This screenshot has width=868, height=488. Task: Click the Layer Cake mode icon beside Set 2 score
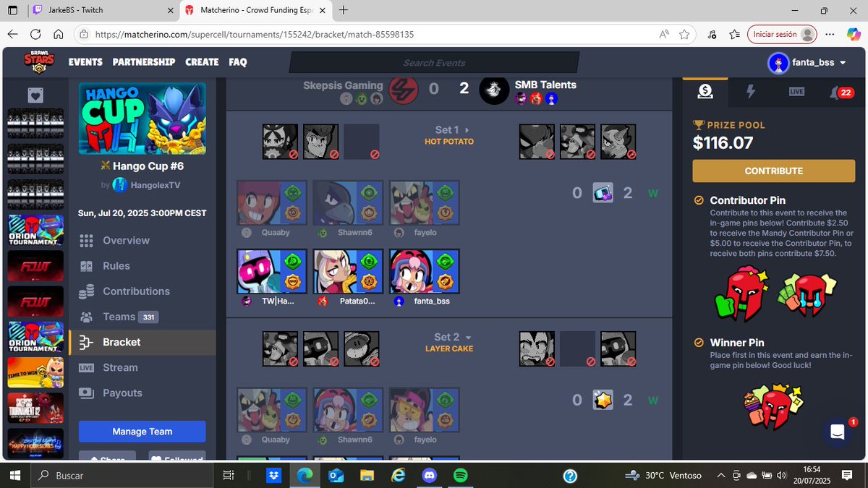tap(603, 400)
